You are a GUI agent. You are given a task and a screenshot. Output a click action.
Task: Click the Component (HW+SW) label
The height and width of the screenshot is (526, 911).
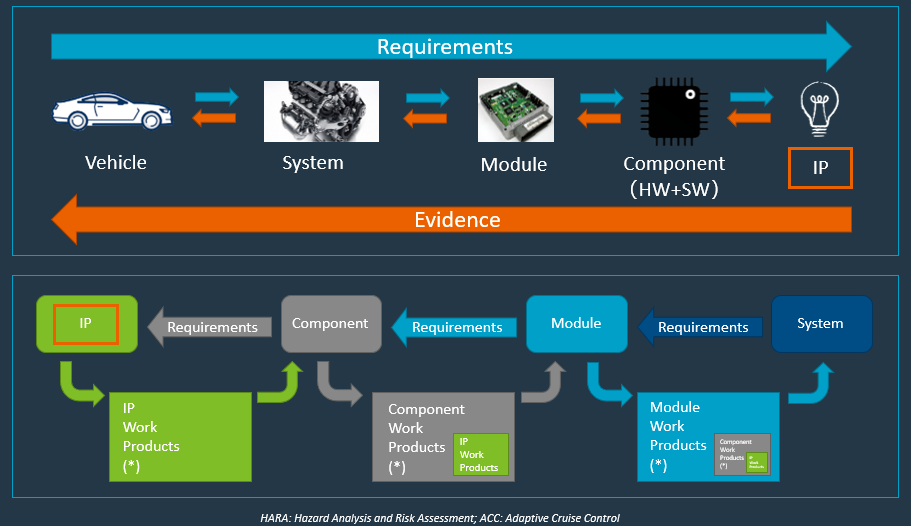[673, 174]
